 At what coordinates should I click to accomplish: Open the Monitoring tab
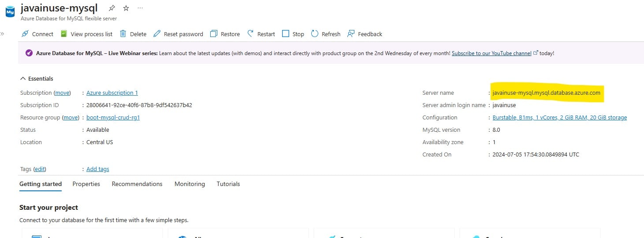click(x=190, y=184)
